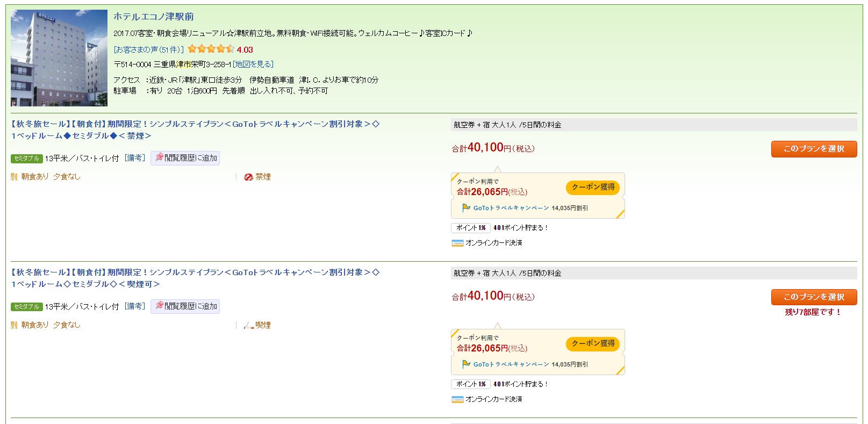The height and width of the screenshot is (424, 868).
Task: Click the star rating icons
Action: (x=211, y=49)
